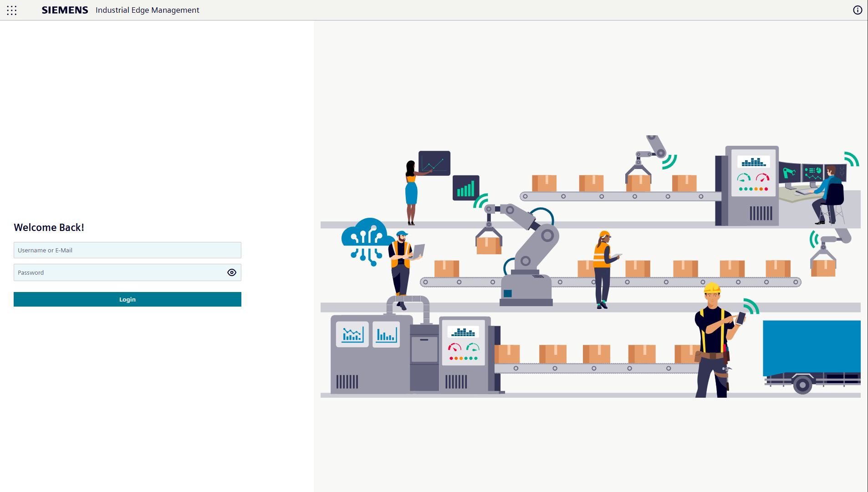The width and height of the screenshot is (868, 492).
Task: Click the woman pointing at the graph
Action: [411, 191]
